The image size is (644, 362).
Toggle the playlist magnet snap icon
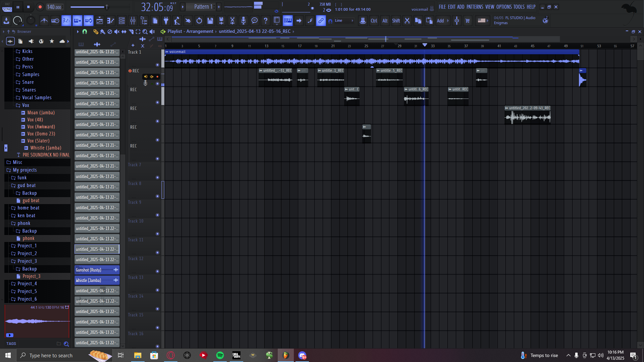tap(85, 32)
